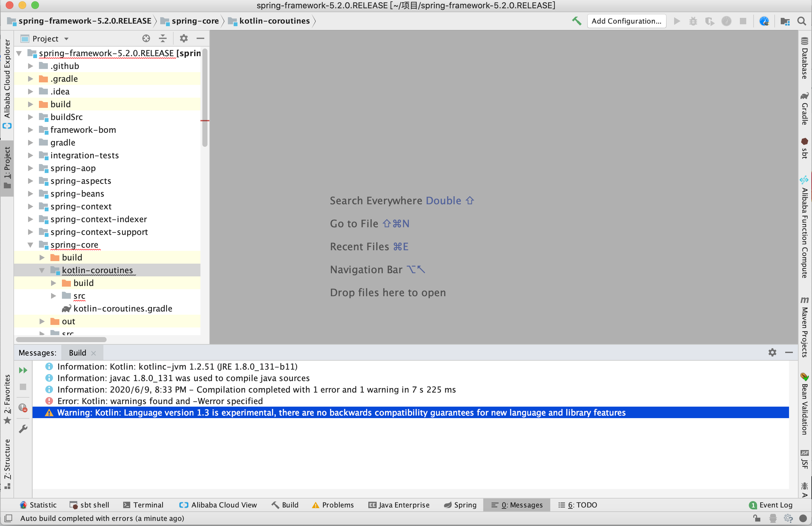Close the Build messages tab
Image resolution: width=812 pixels, height=526 pixels.
coord(94,353)
